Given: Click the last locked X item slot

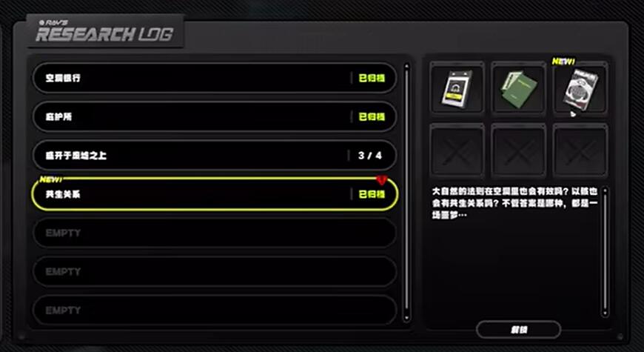Looking at the screenshot, I should (x=580, y=150).
